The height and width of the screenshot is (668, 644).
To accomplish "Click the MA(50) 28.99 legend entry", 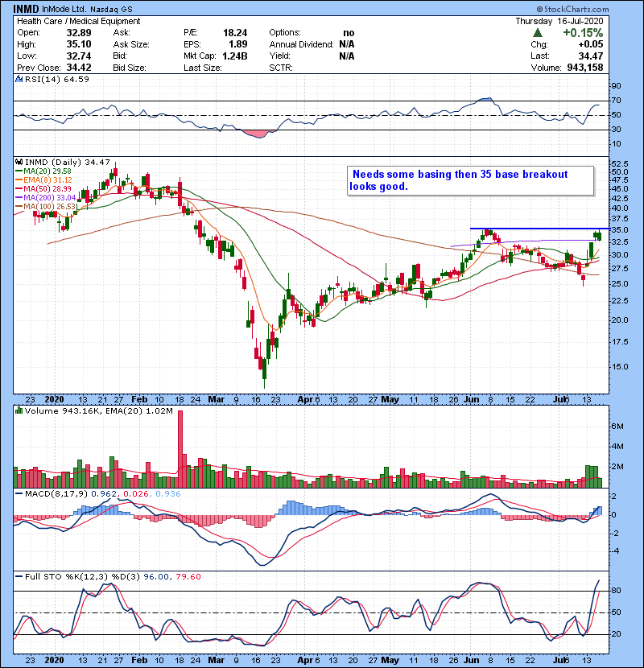I will [44, 188].
